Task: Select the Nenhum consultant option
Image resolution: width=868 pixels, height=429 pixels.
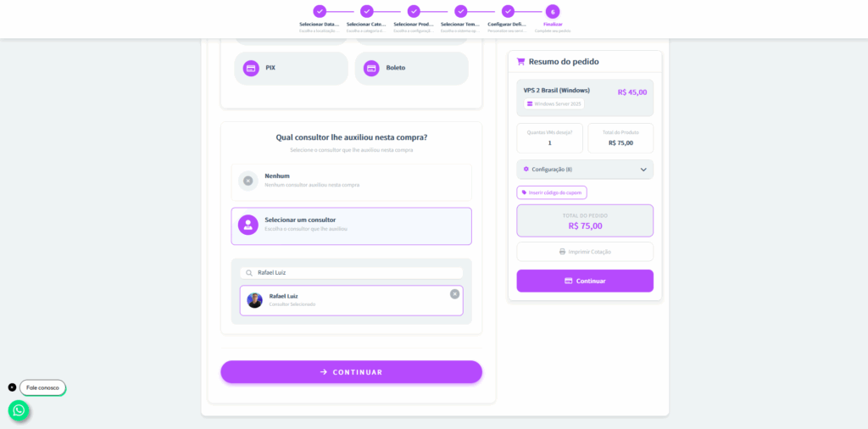Action: coord(351,181)
